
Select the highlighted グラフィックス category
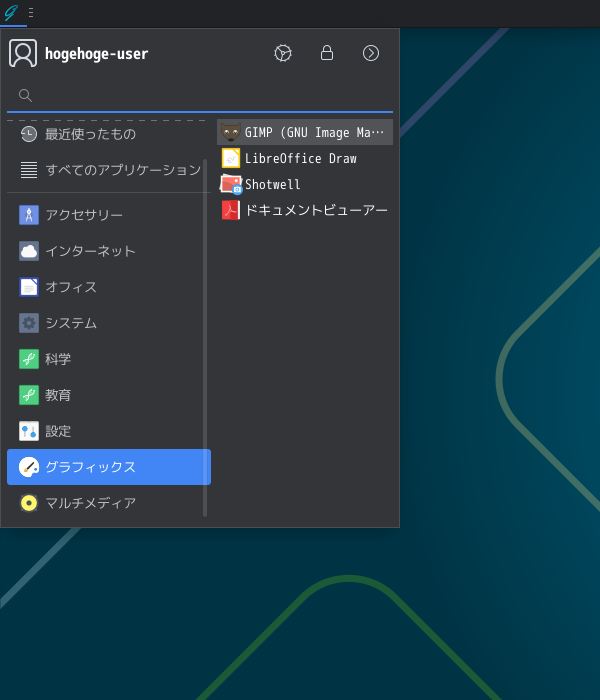109,467
